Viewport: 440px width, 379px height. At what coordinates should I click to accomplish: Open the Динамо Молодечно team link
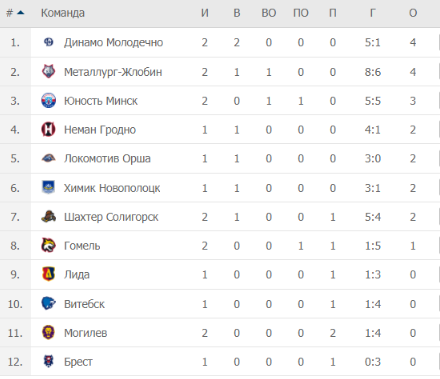(114, 42)
